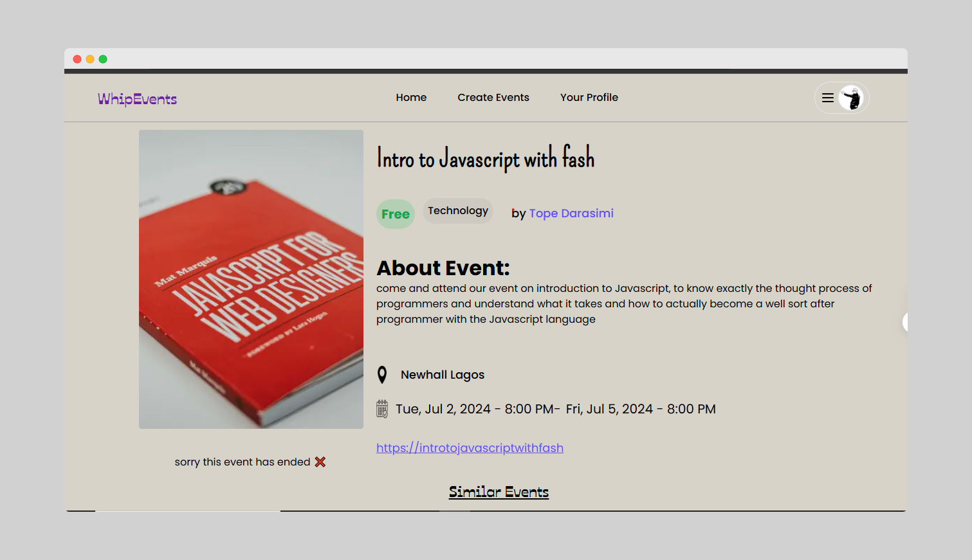Open the Similar Events section
This screenshot has width=972, height=560.
coord(499,491)
